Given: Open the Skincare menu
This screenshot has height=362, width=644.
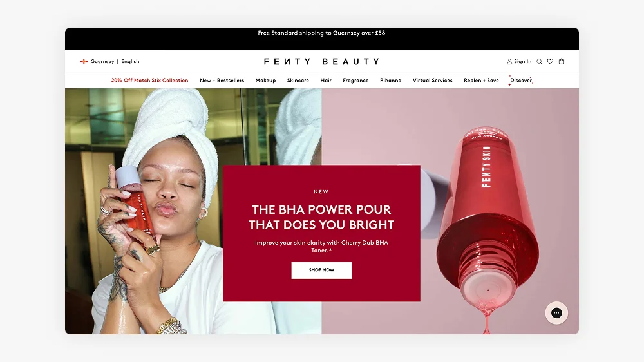Looking at the screenshot, I should [x=298, y=81].
